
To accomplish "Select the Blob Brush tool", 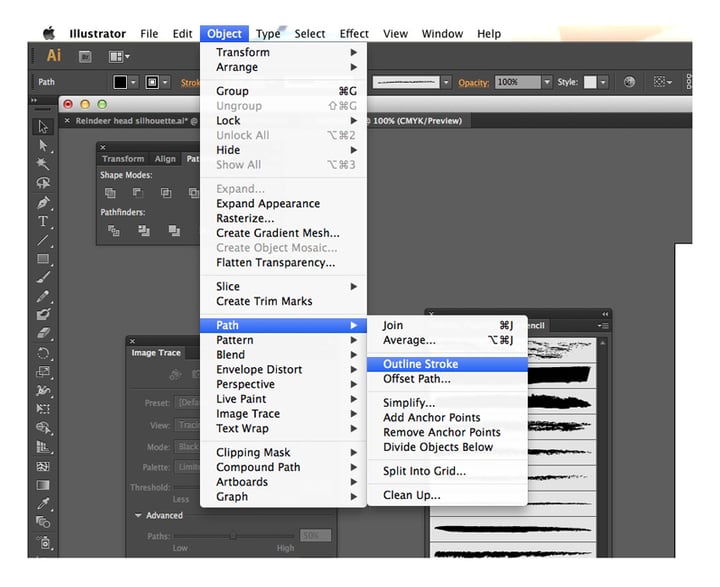I will coord(43,315).
